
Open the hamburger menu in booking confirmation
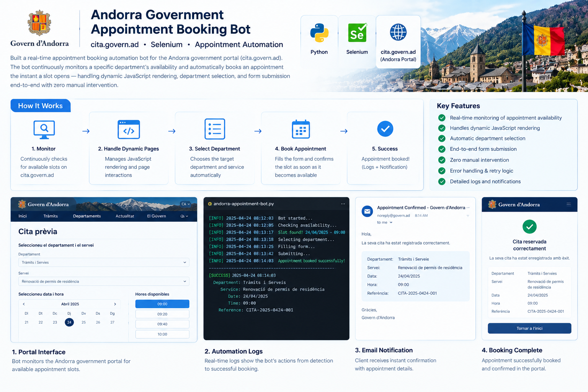[569, 204]
